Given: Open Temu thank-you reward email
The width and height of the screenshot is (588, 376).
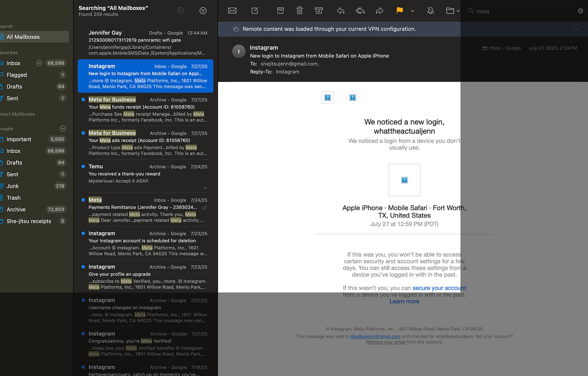Looking at the screenshot, I should (145, 177).
